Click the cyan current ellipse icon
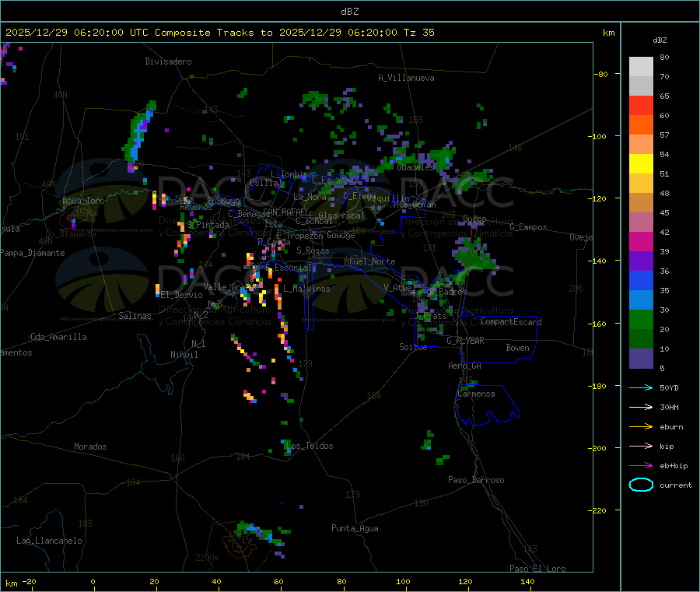This screenshot has width=700, height=592. coord(641,485)
